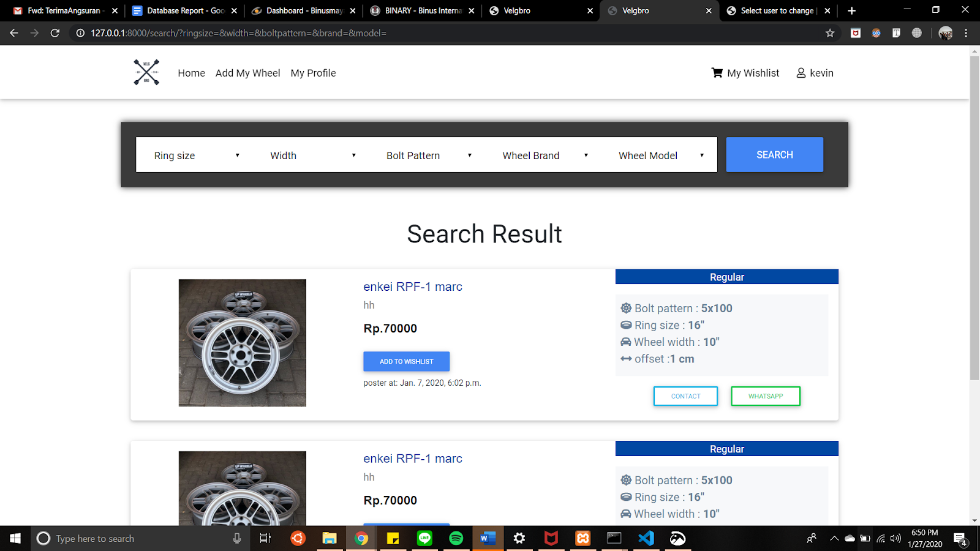The image size is (980, 551).
Task: Open Spotify from taskbar
Action: pos(456,538)
